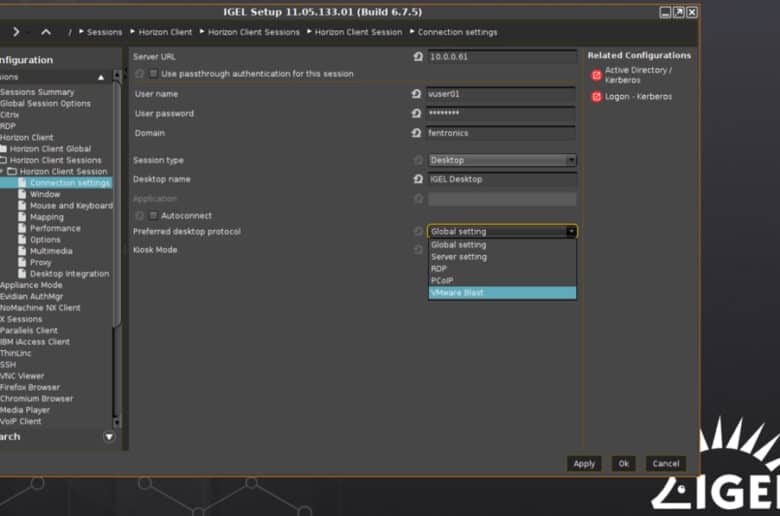Reset the User password field icon
This screenshot has width=780, height=516.
[x=416, y=113]
